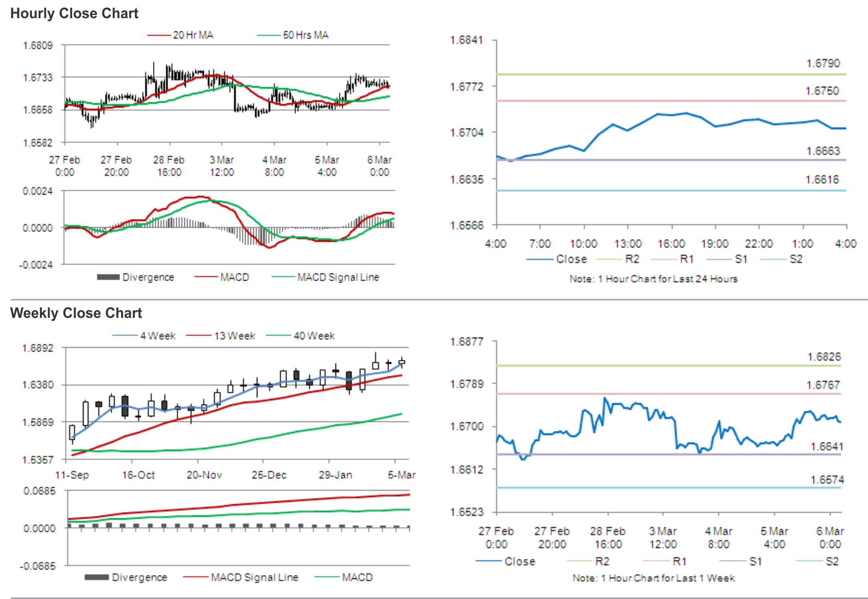Click the 1.6892 weekly axis label

pyautogui.click(x=38, y=348)
